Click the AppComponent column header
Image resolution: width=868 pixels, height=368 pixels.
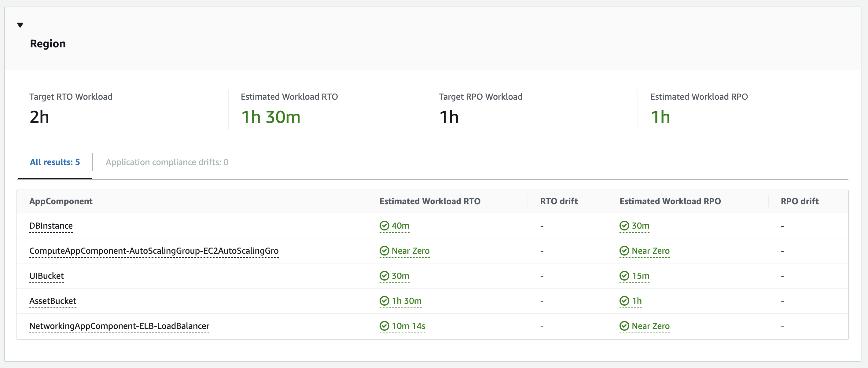click(x=61, y=201)
